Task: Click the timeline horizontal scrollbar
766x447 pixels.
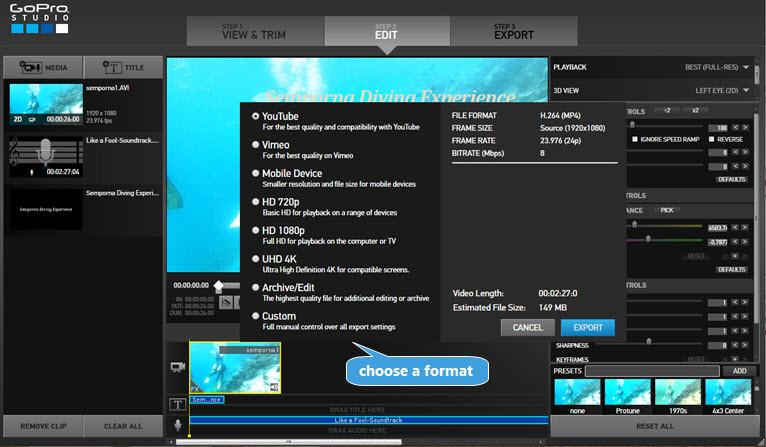Action: pyautogui.click(x=288, y=442)
